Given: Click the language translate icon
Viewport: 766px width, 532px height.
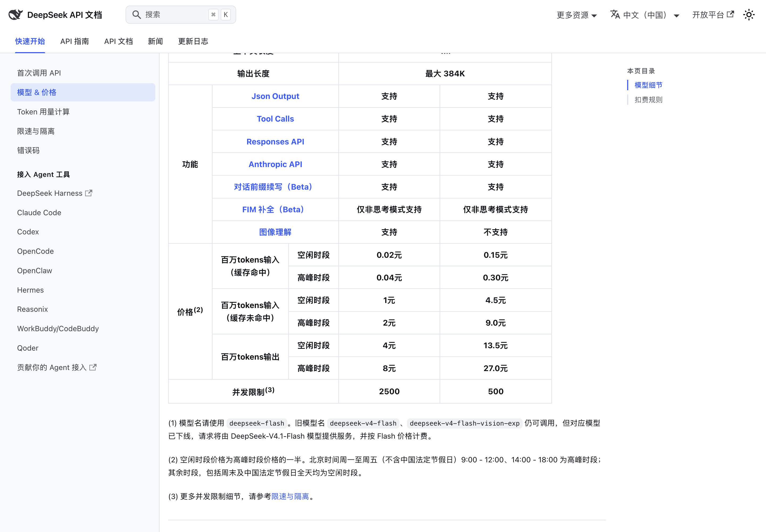Looking at the screenshot, I should pos(615,15).
